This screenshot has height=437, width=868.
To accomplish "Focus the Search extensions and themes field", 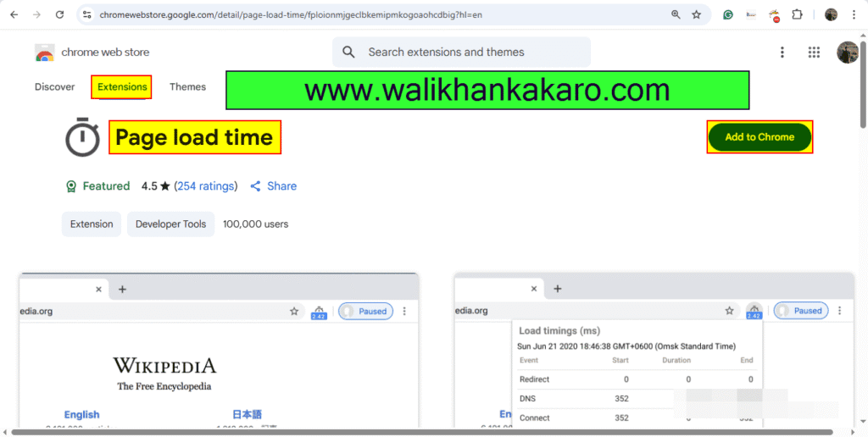I will coord(461,52).
